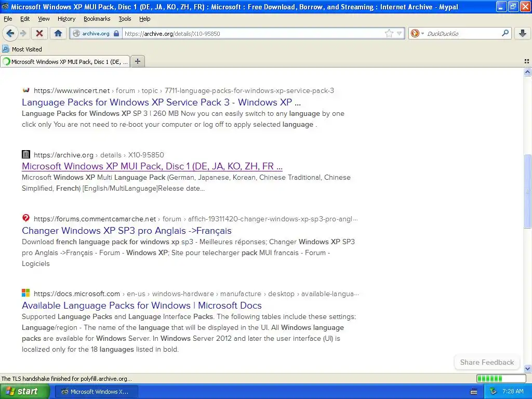
Task: Open Available Language Packs for Windows link
Action: coord(141,305)
